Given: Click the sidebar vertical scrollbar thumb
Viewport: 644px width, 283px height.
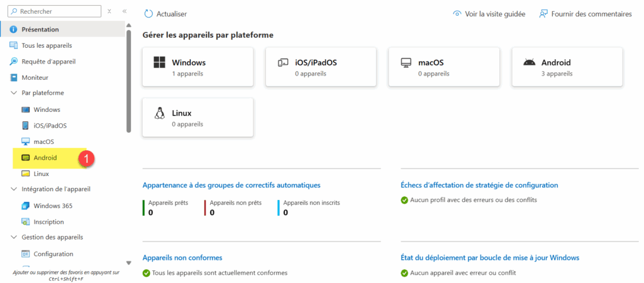Looking at the screenshot, I should click(x=128, y=81).
